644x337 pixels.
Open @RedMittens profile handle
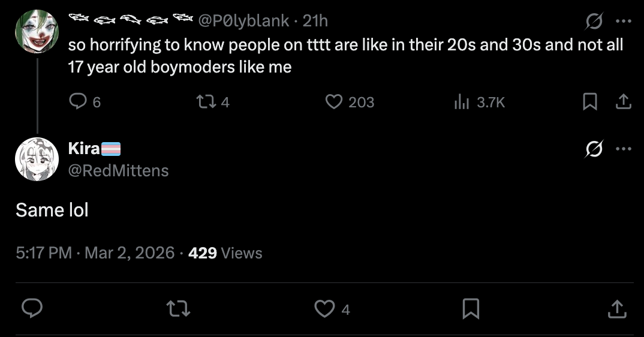coord(119,171)
